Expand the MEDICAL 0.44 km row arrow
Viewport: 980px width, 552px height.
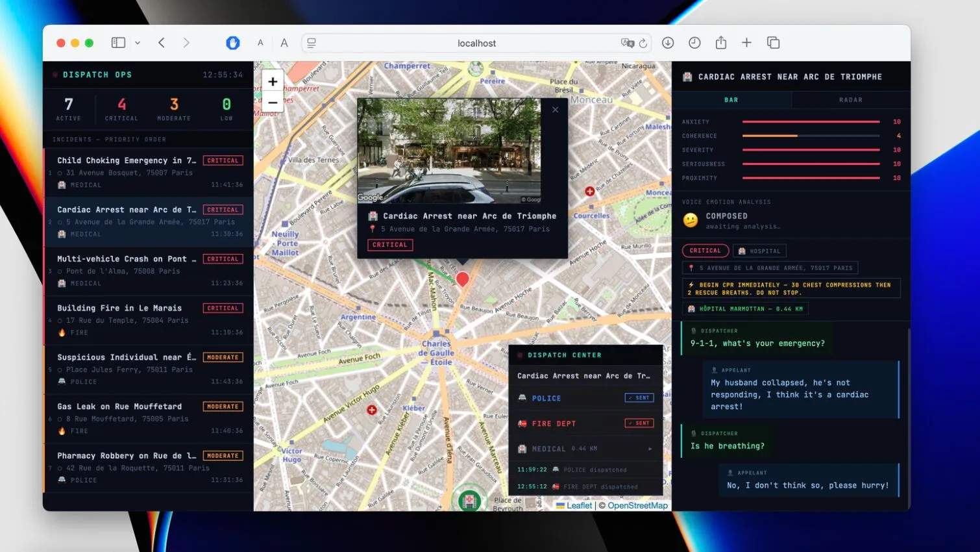coord(650,449)
